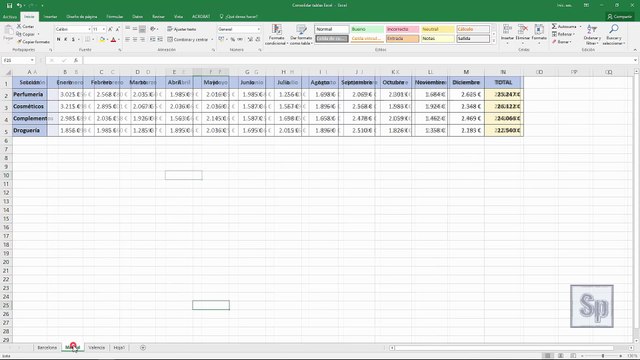Open font size dropdown
The width and height of the screenshot is (640, 360).
pyautogui.click(x=104, y=29)
